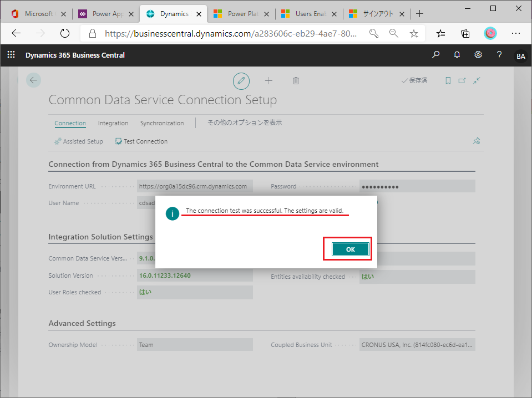Switch to the Power Apps browser tab
Viewport: 532px width, 398px height.
coord(106,13)
